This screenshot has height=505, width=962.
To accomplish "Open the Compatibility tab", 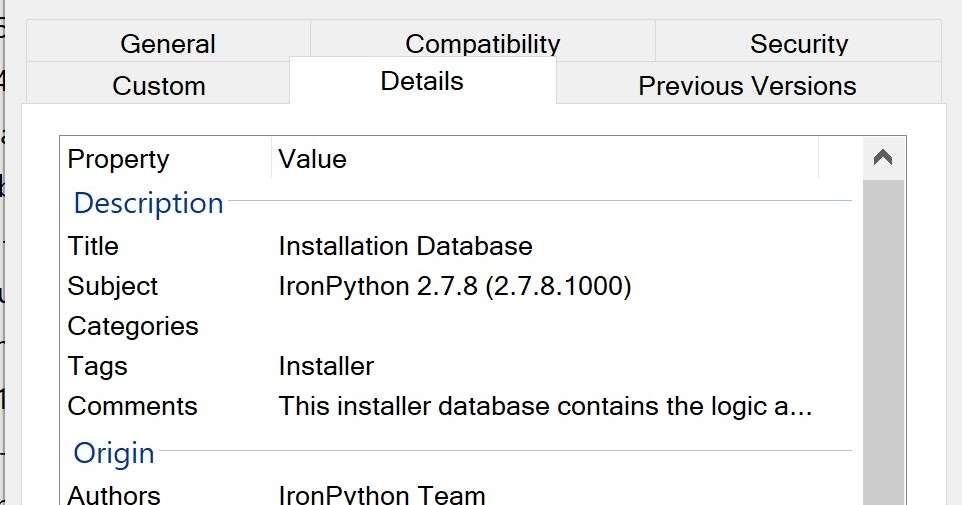I will [x=483, y=41].
